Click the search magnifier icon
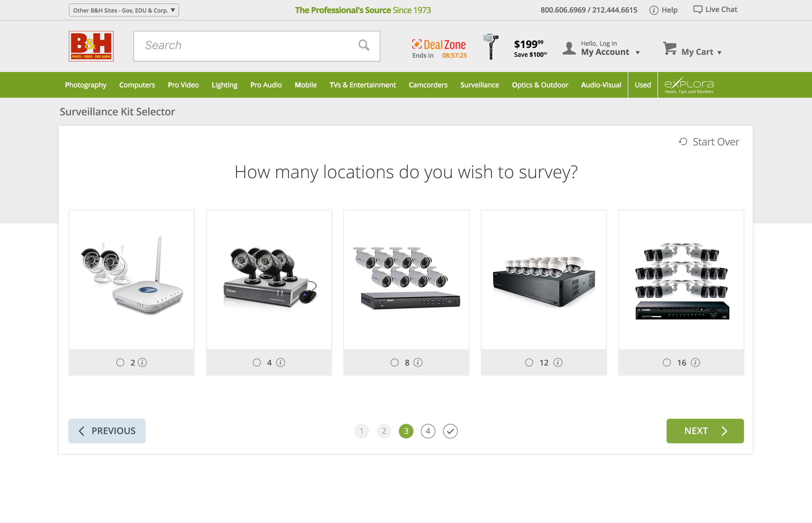The width and height of the screenshot is (812, 523). pyautogui.click(x=364, y=45)
